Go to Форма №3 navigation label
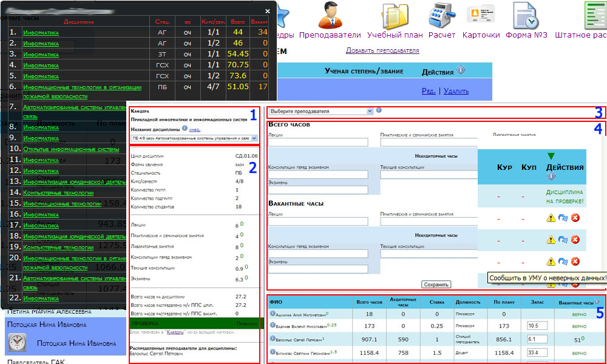Screen dimensions: 607x364 click(526, 35)
